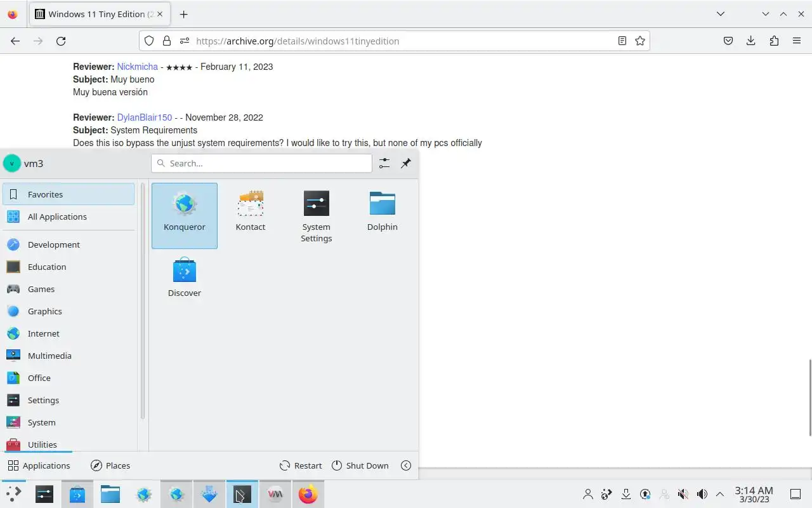Open the globe-with-arrow tray icon
This screenshot has height=508, width=812.
pos(607,494)
